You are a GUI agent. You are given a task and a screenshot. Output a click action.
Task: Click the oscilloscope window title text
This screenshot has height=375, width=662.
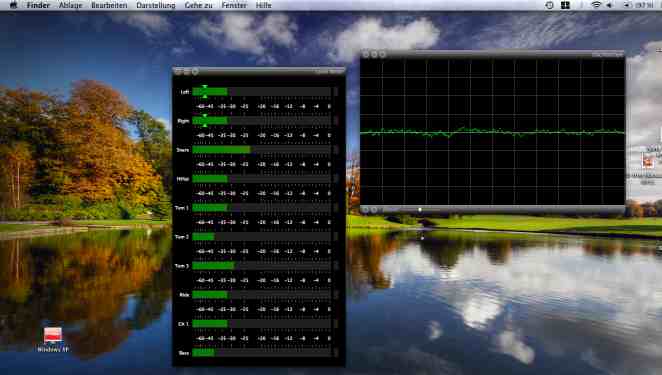click(607, 54)
